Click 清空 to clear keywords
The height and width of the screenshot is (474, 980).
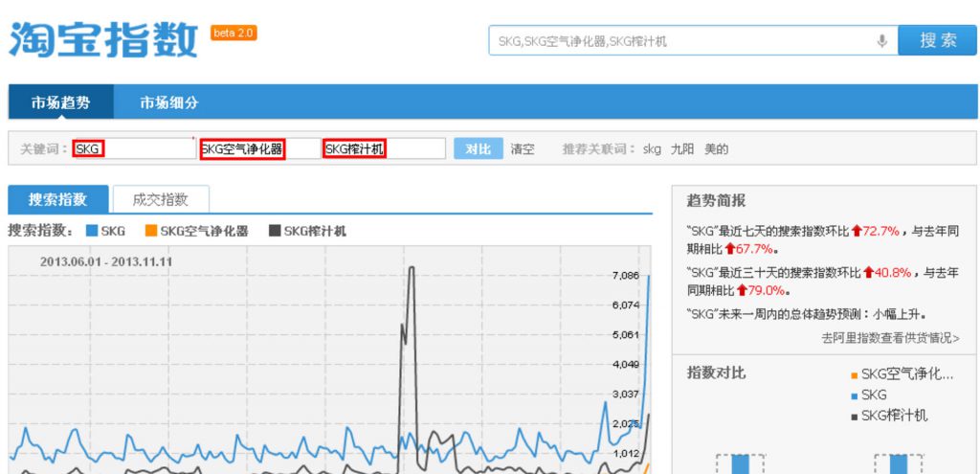tap(523, 149)
